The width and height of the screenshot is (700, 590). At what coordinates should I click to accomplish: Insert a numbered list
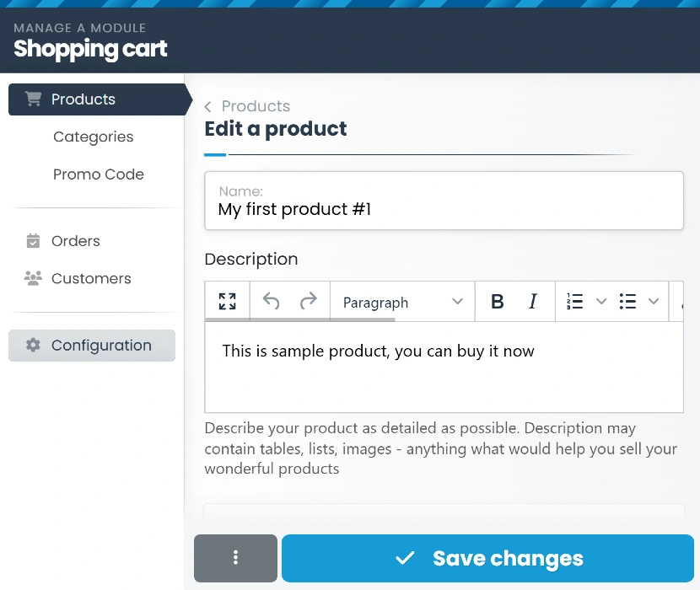point(575,302)
